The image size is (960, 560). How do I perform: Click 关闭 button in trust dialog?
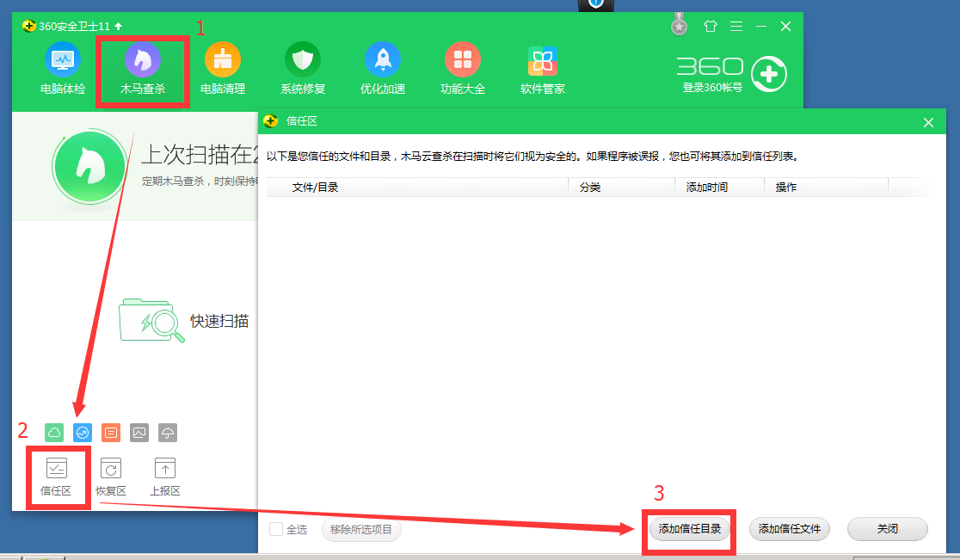tap(888, 529)
